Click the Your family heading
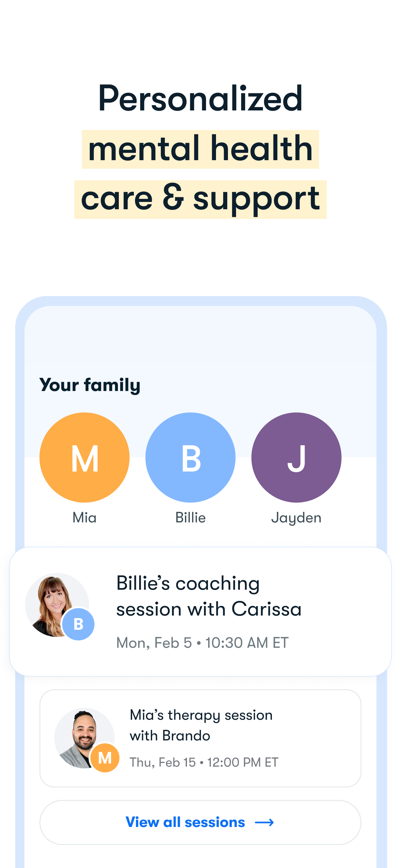The height and width of the screenshot is (868, 401). [x=90, y=385]
